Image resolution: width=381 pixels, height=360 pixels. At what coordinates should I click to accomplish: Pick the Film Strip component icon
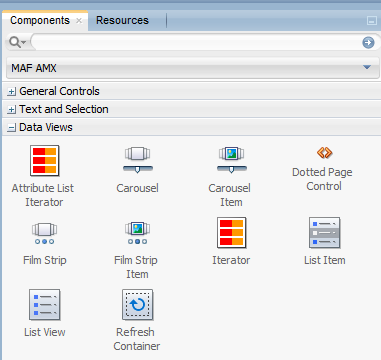click(44, 233)
